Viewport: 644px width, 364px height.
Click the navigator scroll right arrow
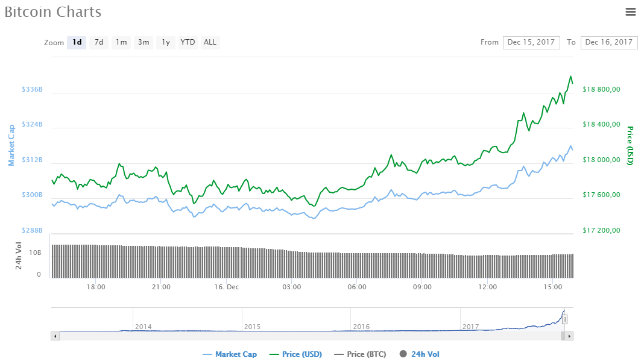point(569,336)
